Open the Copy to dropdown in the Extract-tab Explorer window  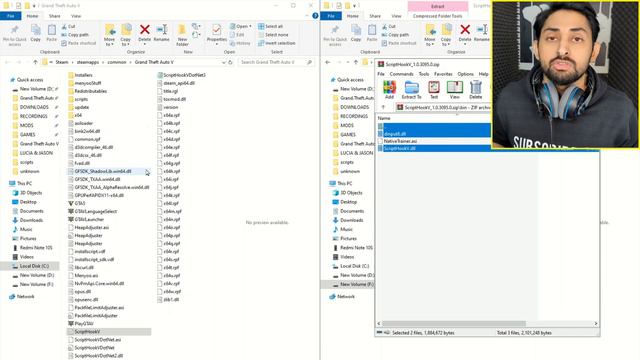tap(446, 42)
